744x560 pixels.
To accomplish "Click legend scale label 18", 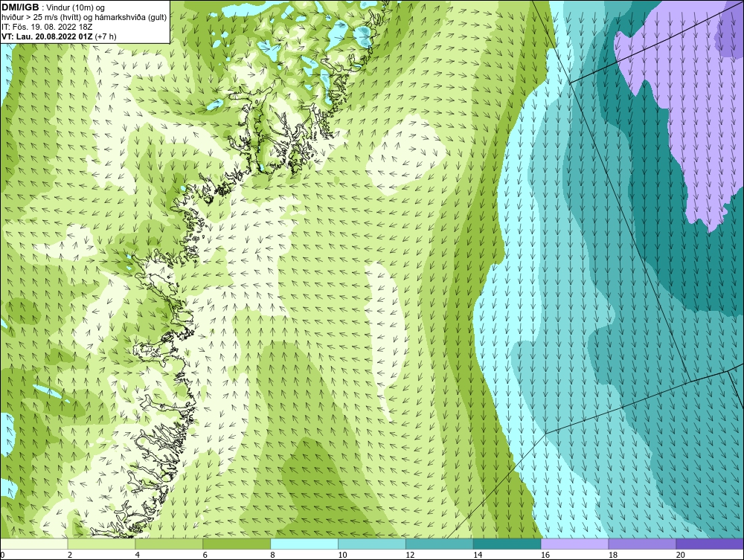I will pos(613,555).
